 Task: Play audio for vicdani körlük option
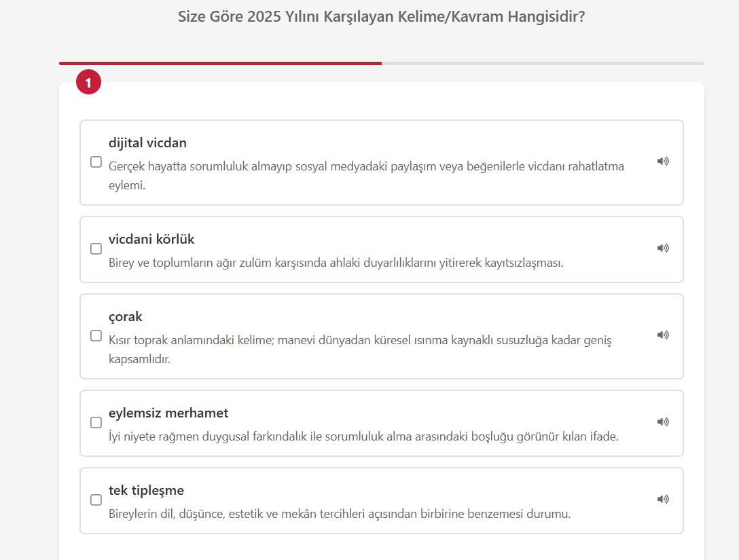coord(662,248)
